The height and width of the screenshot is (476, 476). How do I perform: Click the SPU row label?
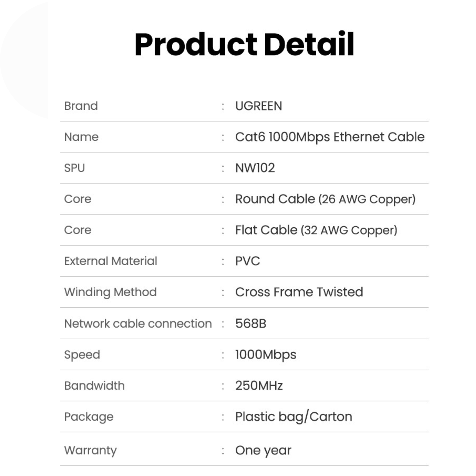click(x=74, y=168)
